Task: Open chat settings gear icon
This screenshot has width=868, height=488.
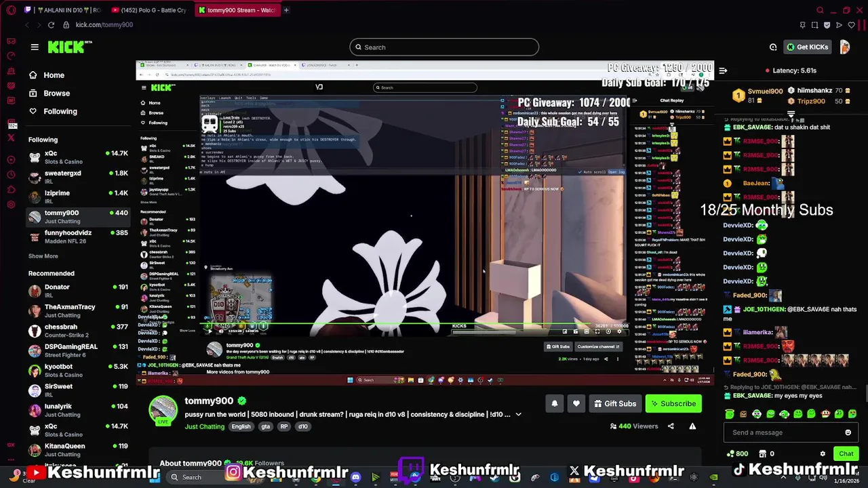Action: (x=823, y=453)
